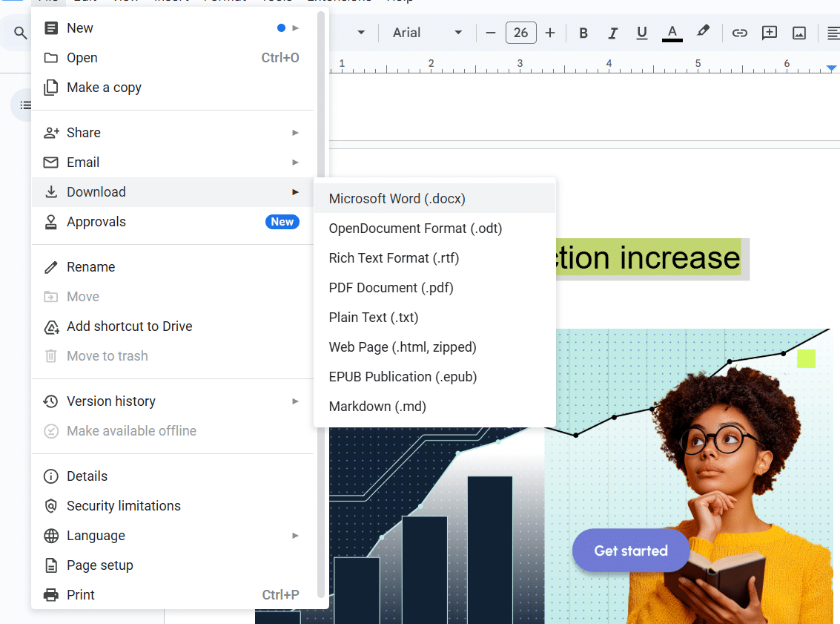Increase font size with plus button
This screenshot has width=840, height=624.
[550, 33]
